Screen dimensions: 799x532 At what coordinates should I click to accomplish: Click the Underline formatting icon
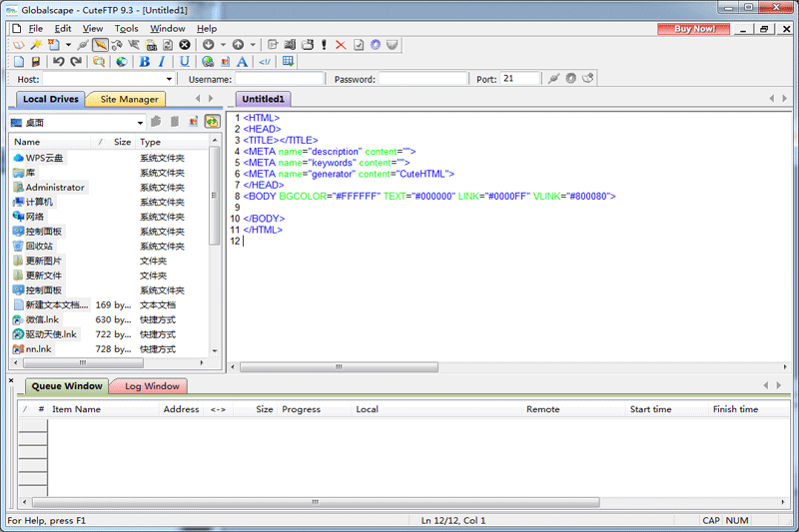[185, 62]
